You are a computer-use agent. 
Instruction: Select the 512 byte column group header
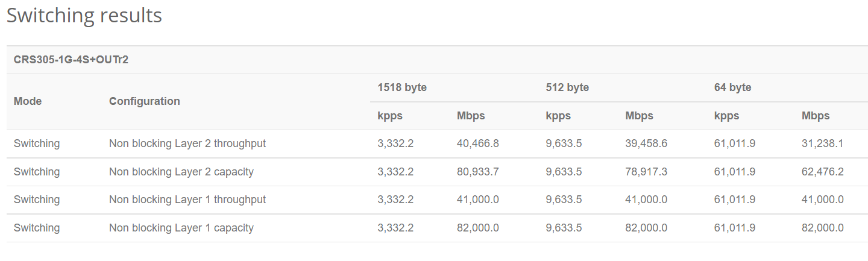567,87
